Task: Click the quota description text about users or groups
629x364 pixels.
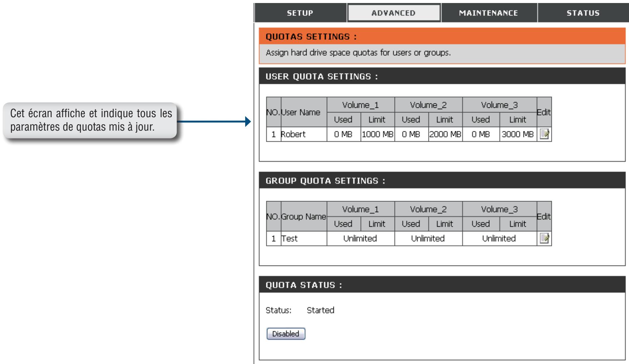Action: [x=358, y=53]
